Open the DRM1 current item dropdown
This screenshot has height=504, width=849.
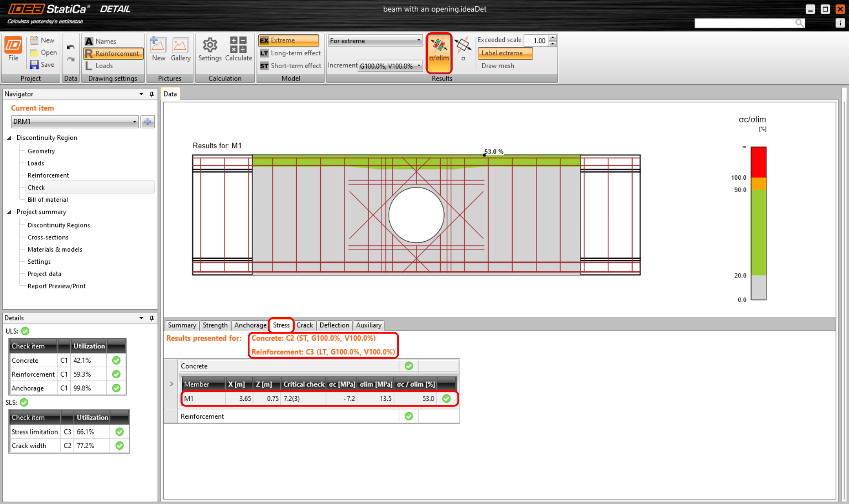(x=74, y=122)
